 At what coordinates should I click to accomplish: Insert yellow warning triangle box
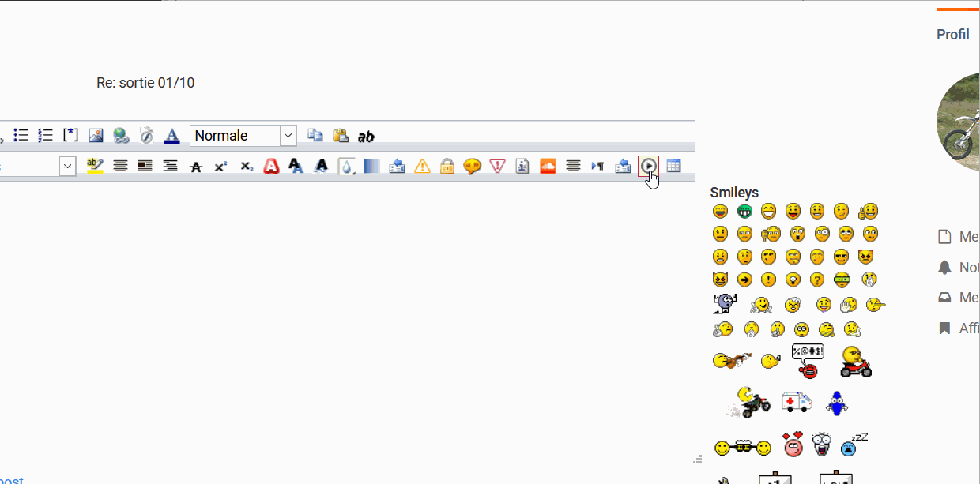[422, 166]
